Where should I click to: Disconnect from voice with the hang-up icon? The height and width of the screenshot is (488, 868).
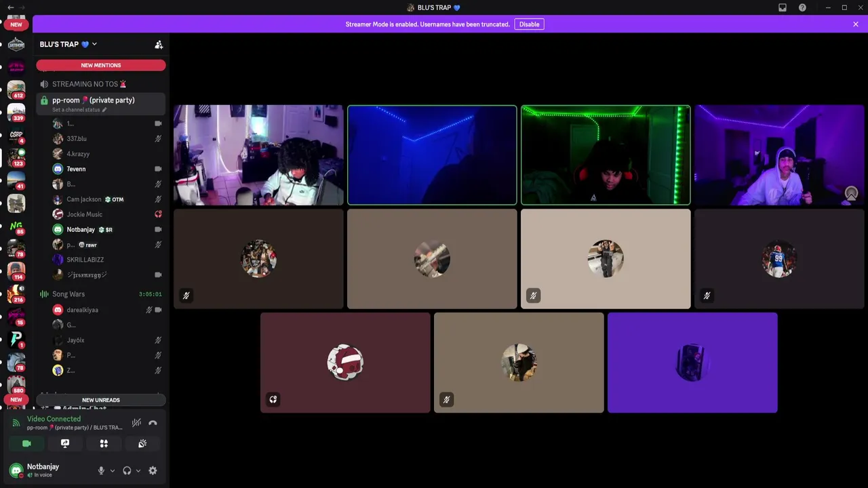pyautogui.click(x=153, y=423)
